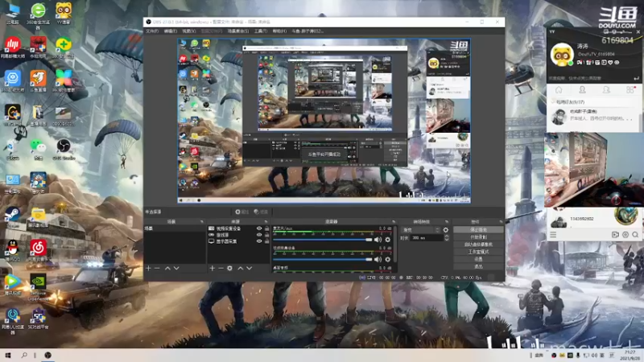Move the scene down with the arrow
The height and width of the screenshot is (362, 644).
tap(176, 268)
